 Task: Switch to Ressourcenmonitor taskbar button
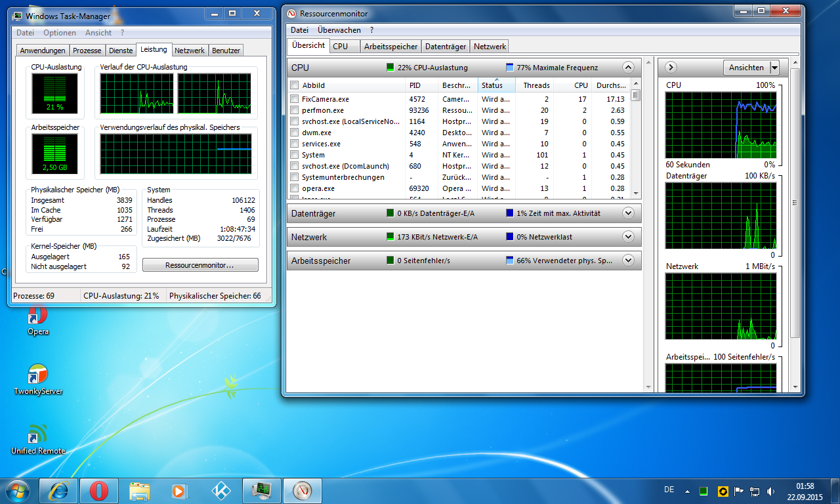pos(303,490)
